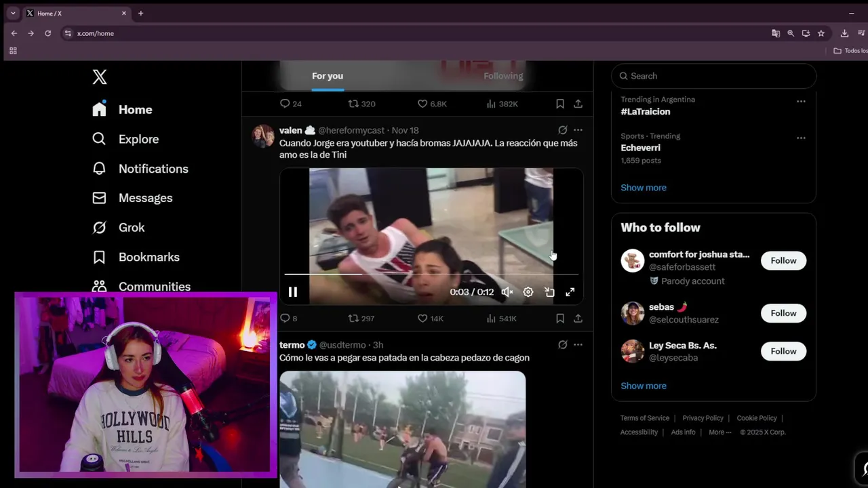The image size is (868, 488).
Task: Open video settings gear
Action: (x=528, y=292)
